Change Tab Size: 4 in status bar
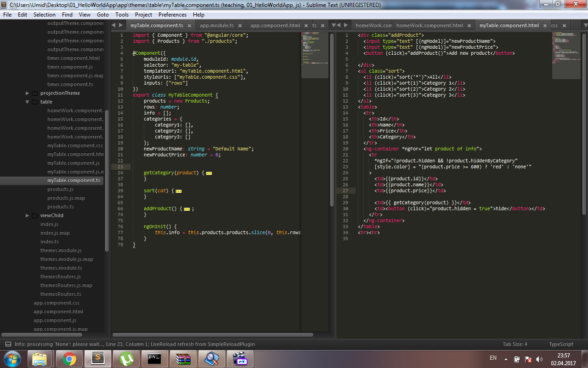This screenshot has height=368, width=588. 515,344
